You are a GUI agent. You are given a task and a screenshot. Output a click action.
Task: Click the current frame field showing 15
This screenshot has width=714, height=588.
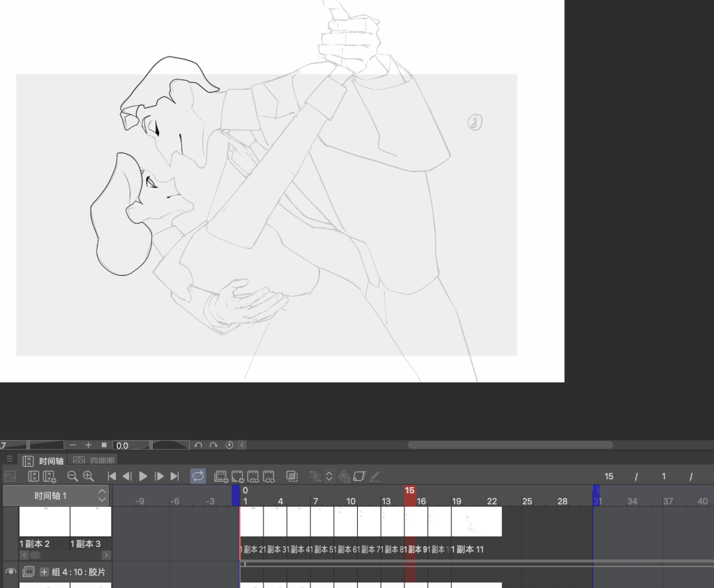pyautogui.click(x=609, y=477)
